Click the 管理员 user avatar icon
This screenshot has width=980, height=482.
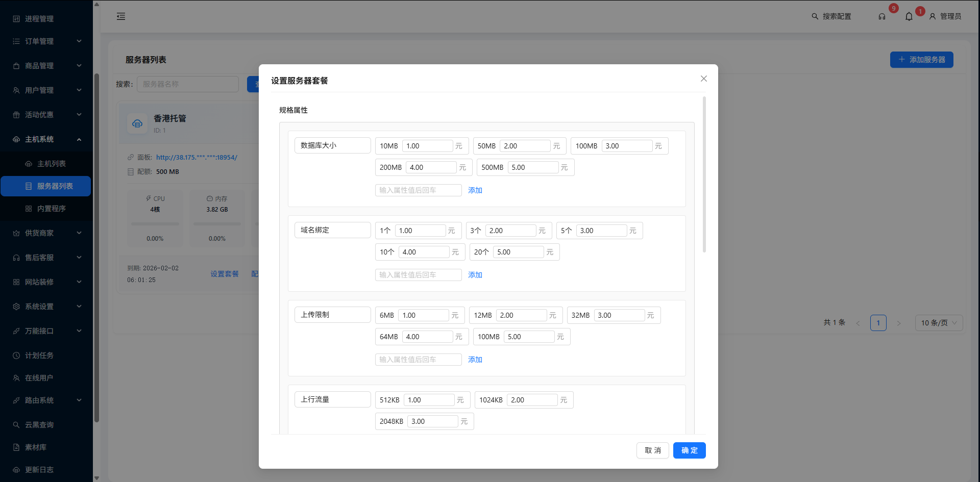(933, 16)
